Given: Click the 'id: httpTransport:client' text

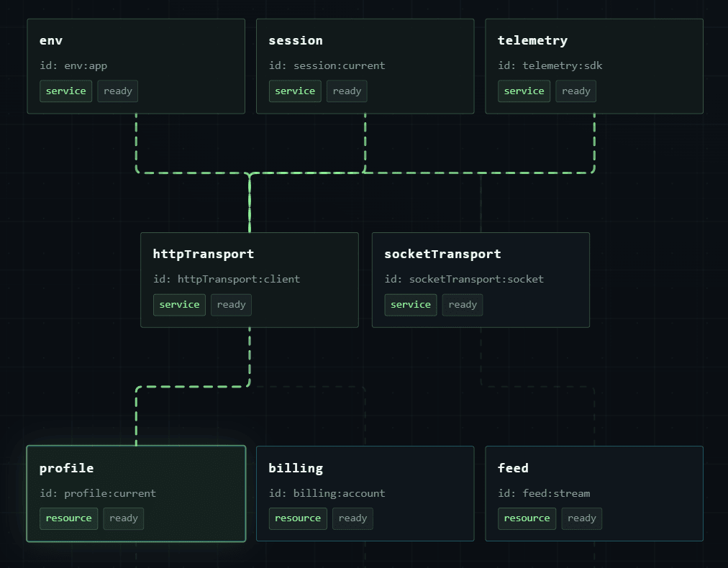Looking at the screenshot, I should [x=227, y=279].
